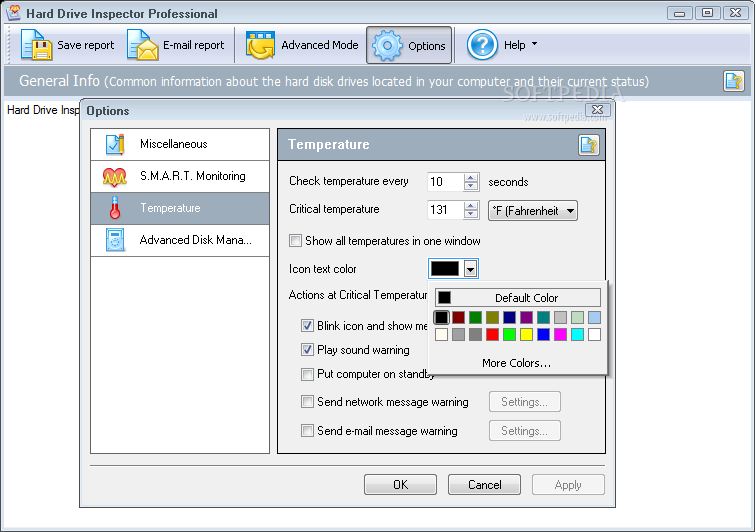Click the critical temperature value field
755x532 pixels.
445,210
